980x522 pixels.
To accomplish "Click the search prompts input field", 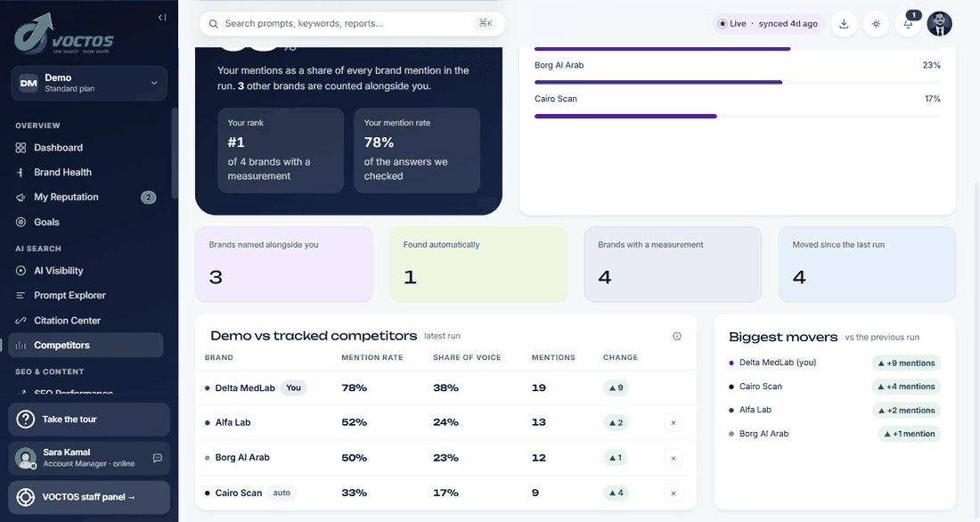I will coord(352,24).
